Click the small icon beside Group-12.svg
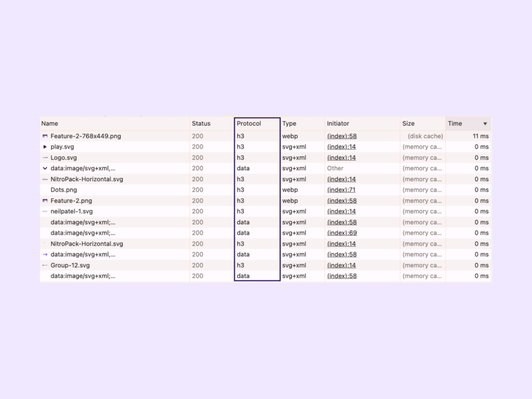532x399 pixels. (x=45, y=265)
